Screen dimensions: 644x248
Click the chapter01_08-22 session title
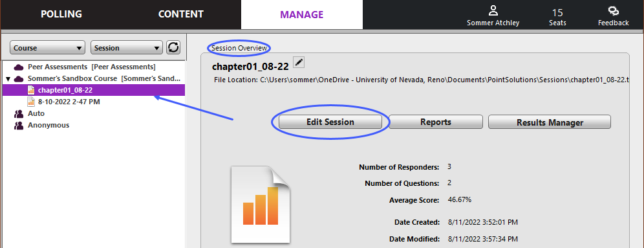tap(250, 67)
